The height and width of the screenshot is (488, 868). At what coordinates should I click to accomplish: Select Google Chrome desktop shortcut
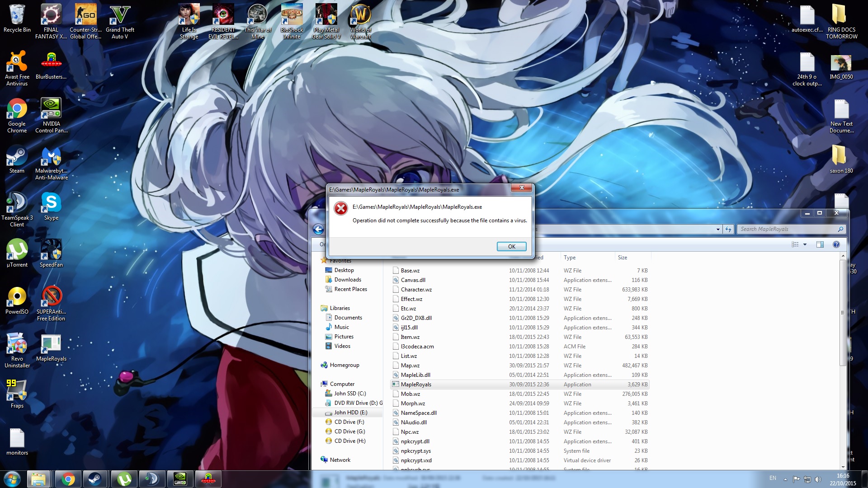point(17,116)
